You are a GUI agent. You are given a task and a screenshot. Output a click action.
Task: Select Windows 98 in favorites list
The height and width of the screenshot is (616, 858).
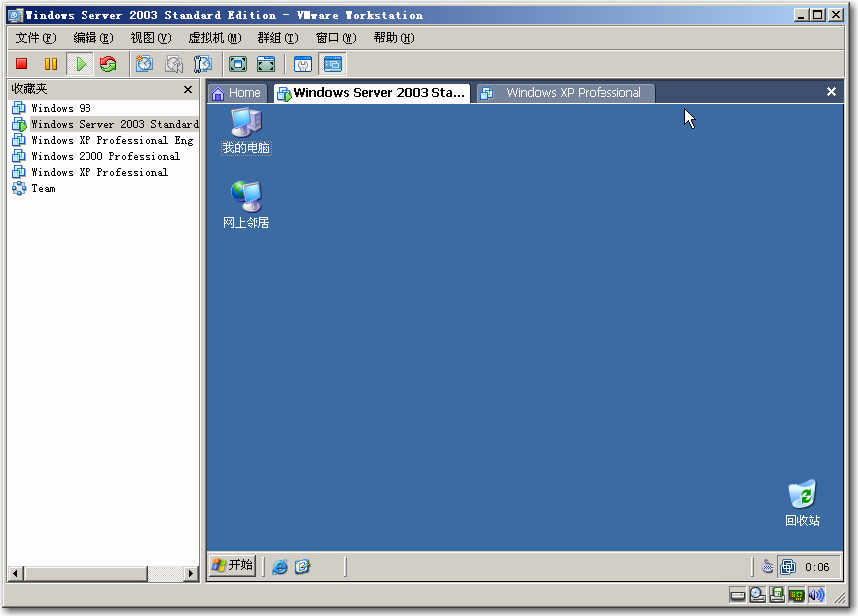click(61, 108)
